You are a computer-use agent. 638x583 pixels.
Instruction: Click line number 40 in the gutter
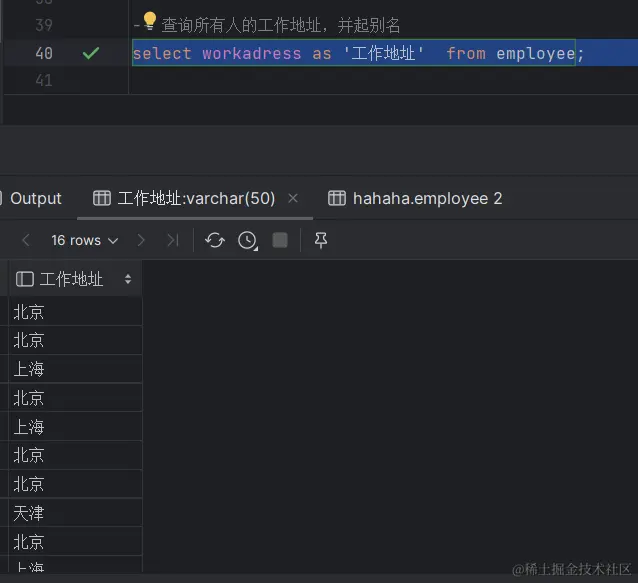click(44, 53)
